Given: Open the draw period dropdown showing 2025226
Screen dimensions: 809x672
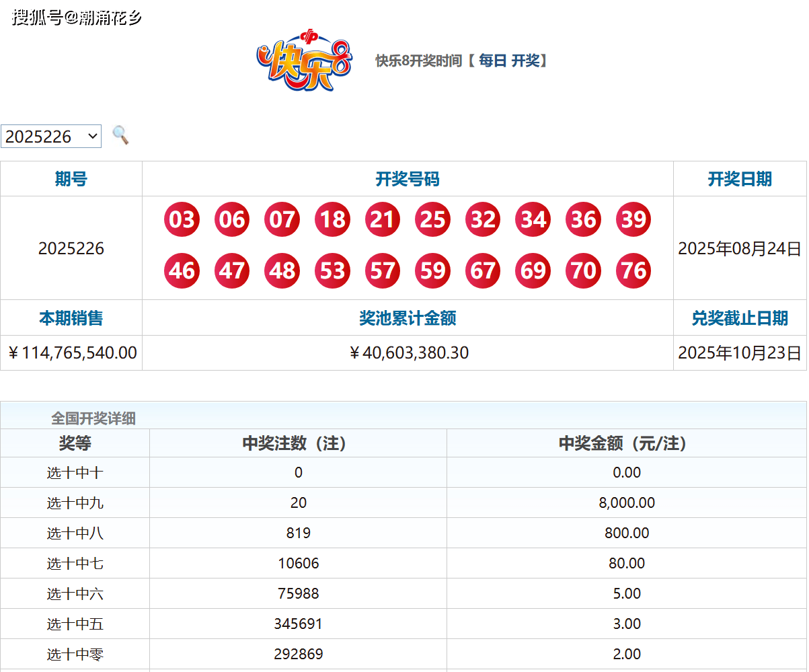Looking at the screenshot, I should [50, 136].
